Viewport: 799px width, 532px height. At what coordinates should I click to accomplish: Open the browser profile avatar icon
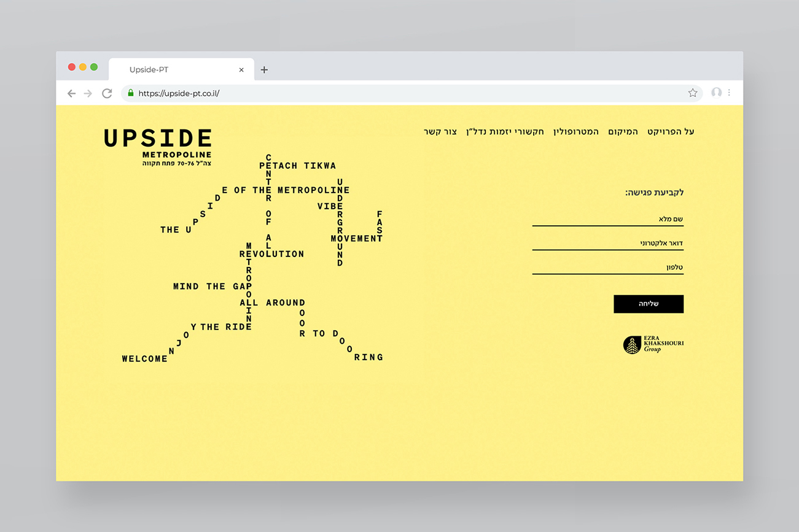[x=716, y=93]
